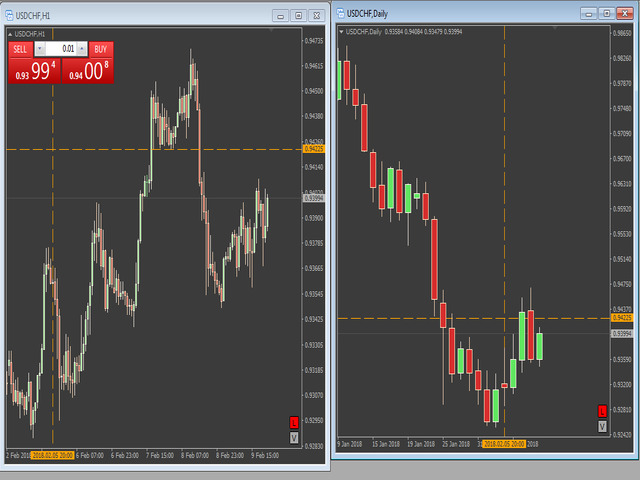Collapse the one-click trading panel in the H1 chart

[10, 34]
